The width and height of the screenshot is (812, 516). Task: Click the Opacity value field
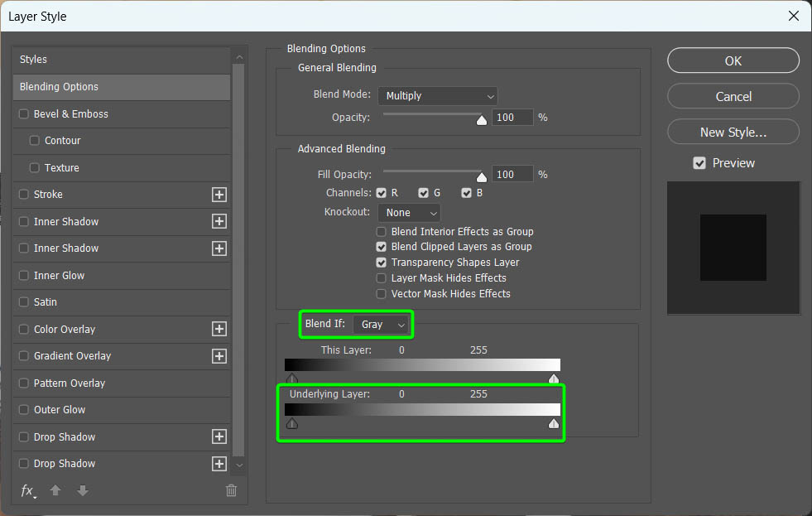[512, 118]
